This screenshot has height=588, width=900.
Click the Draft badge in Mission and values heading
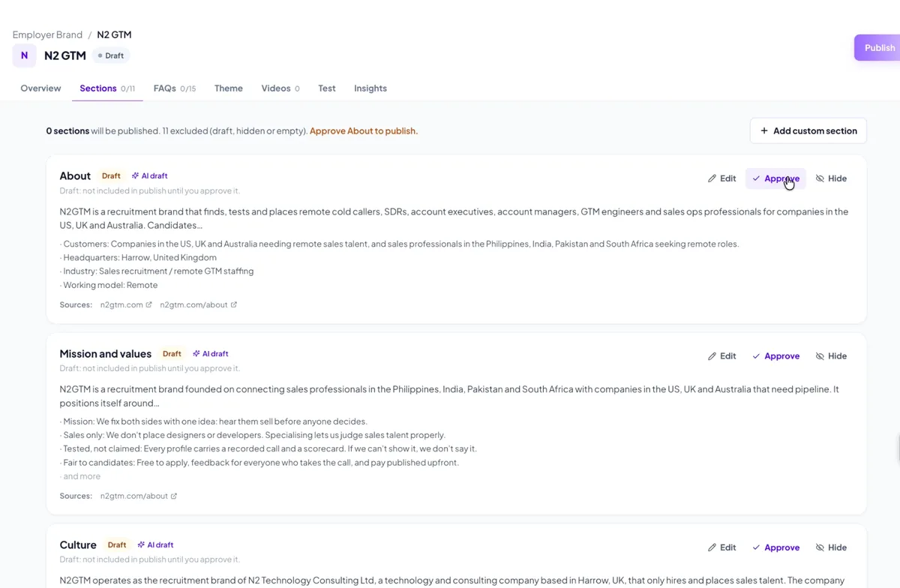(x=172, y=354)
